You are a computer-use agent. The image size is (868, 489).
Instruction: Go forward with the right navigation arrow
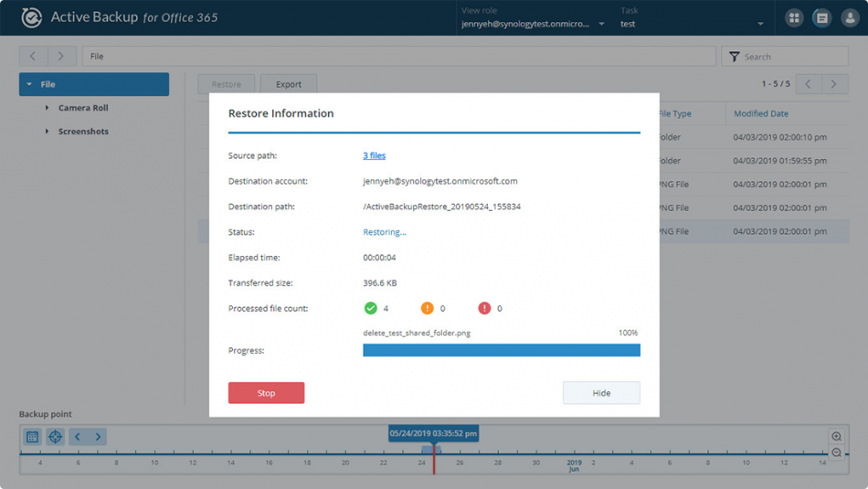click(x=61, y=56)
